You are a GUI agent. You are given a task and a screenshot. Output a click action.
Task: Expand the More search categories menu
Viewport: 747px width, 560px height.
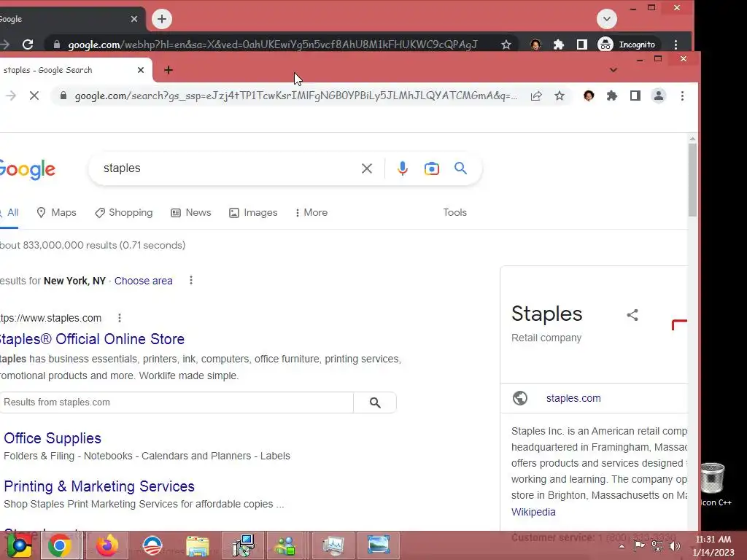pyautogui.click(x=311, y=212)
